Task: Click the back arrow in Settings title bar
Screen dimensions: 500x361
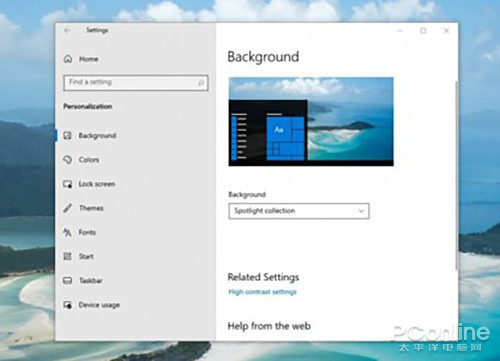Action: click(x=67, y=31)
